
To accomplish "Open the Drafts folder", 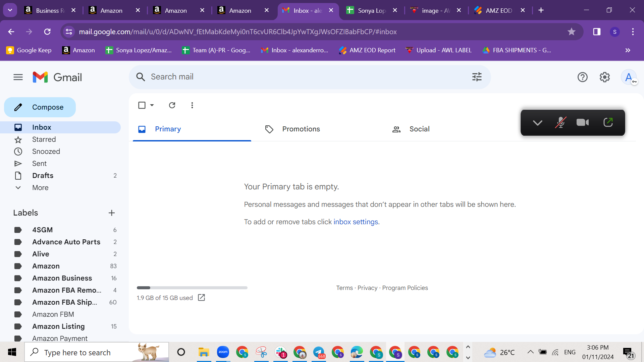I will [60, 176].
